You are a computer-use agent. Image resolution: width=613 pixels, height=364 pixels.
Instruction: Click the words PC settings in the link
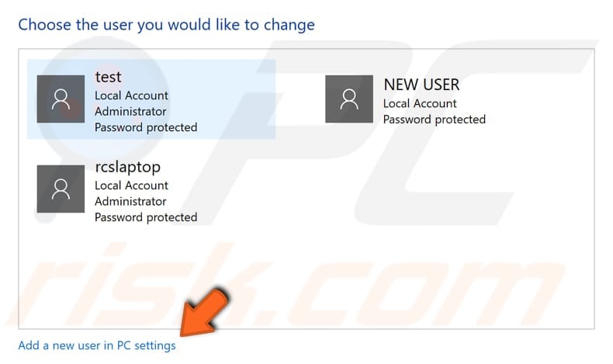click(x=147, y=345)
